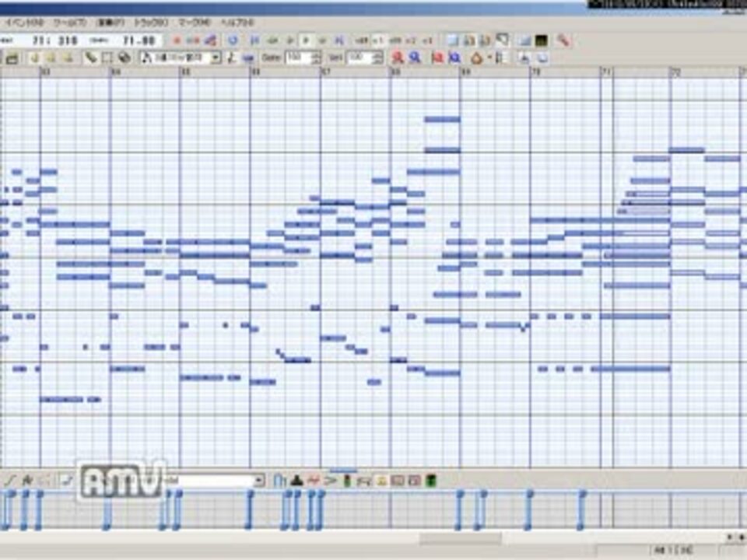Viewport: 747px width, 560px height.
Task: Open the arrow next to the orange icon
Action: pos(489,58)
